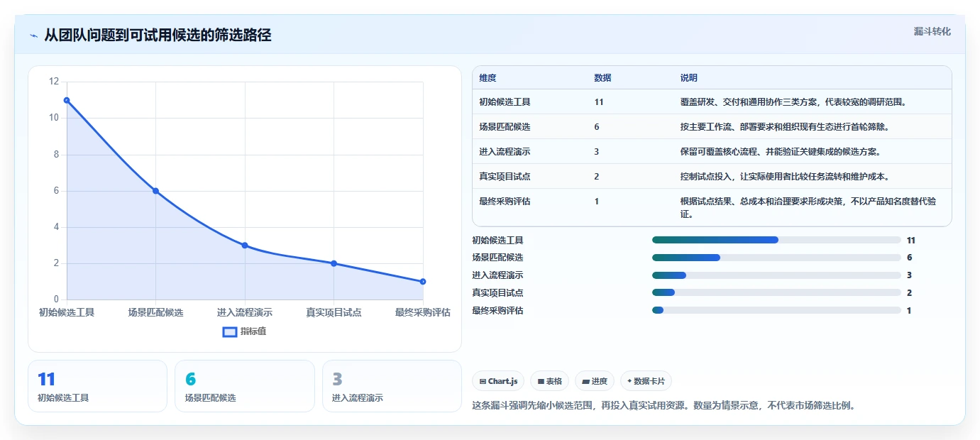
Task: Click the chart data point for 场景匹配候选
Action: pyautogui.click(x=155, y=191)
